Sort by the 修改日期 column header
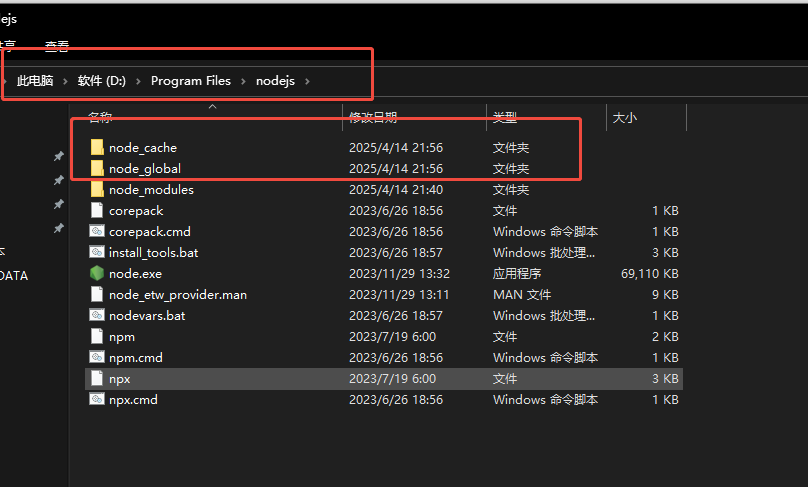 [373, 117]
